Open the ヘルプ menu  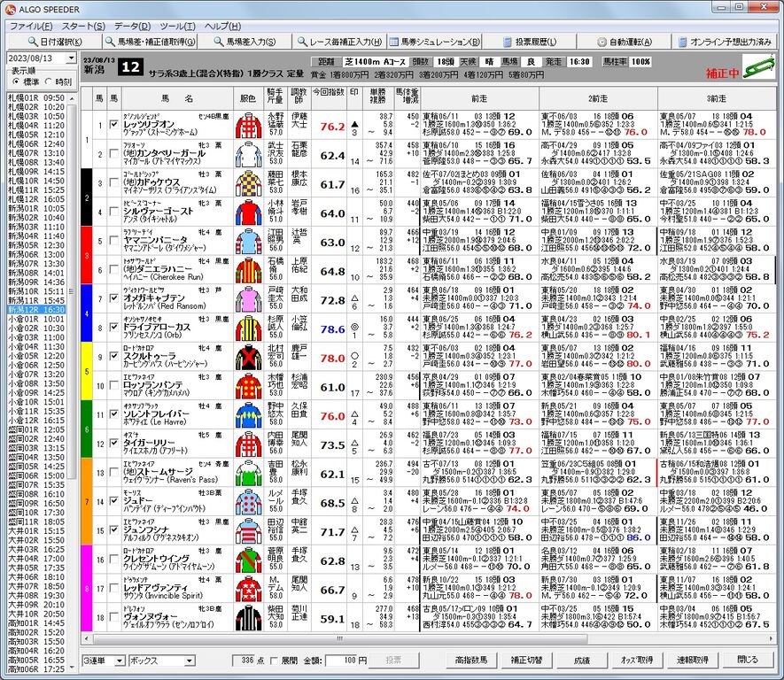222,26
